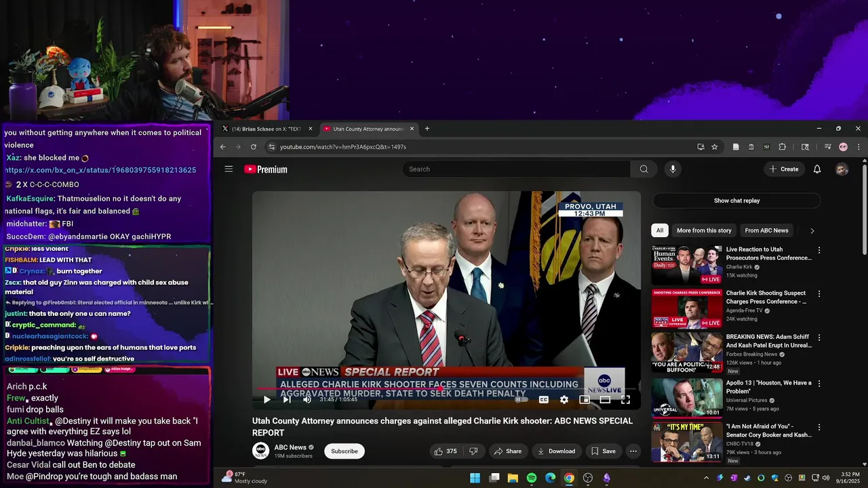Reload the YouTube page
868x488 pixels.
pyautogui.click(x=254, y=147)
